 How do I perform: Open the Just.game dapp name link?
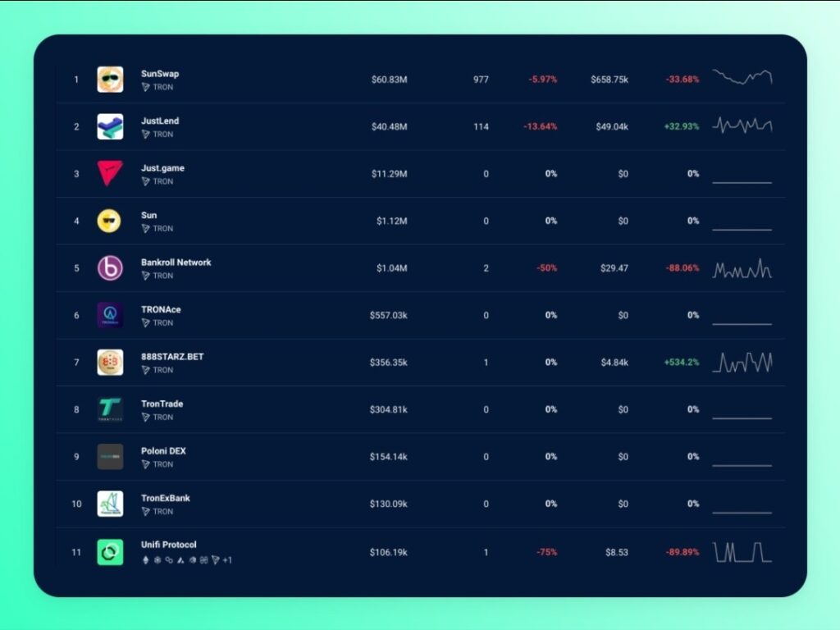tap(162, 167)
